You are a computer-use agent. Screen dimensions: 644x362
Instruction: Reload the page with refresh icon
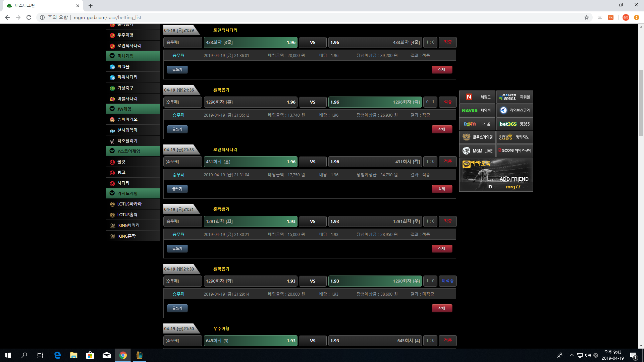pos(29,17)
